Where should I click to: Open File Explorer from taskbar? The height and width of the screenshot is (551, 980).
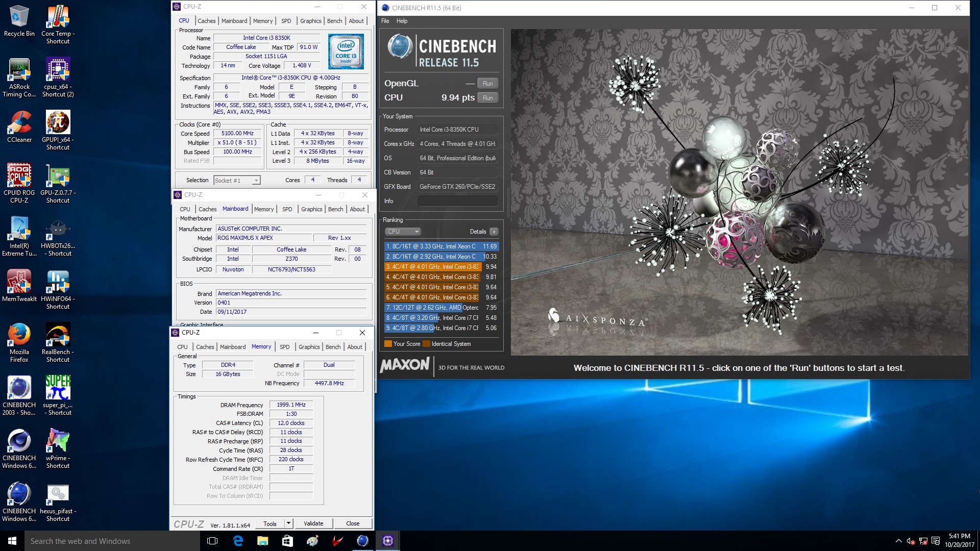coord(262,541)
